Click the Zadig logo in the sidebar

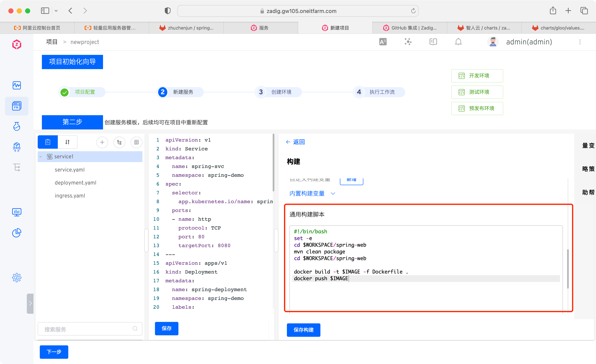17,44
